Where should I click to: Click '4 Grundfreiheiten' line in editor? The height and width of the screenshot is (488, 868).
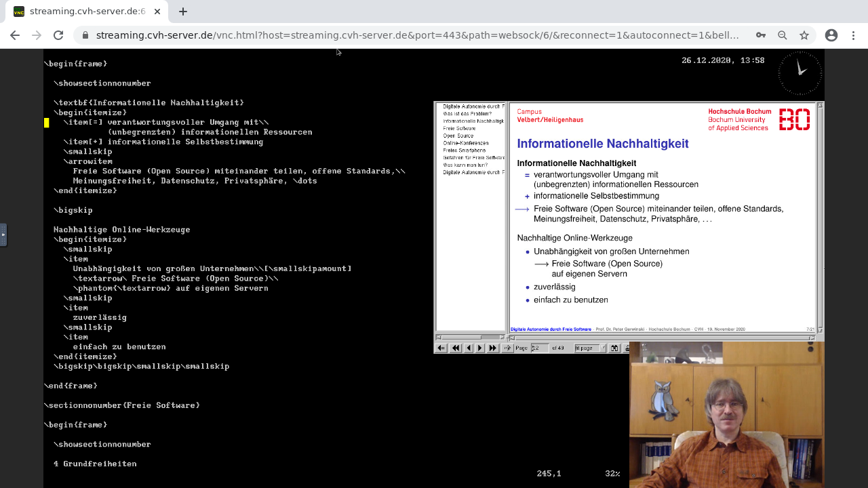tap(95, 464)
